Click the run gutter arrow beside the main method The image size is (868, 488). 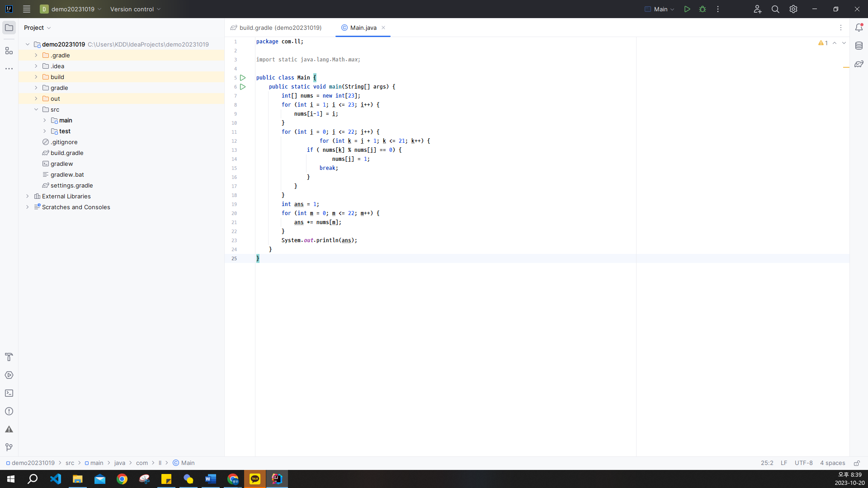[x=243, y=87]
